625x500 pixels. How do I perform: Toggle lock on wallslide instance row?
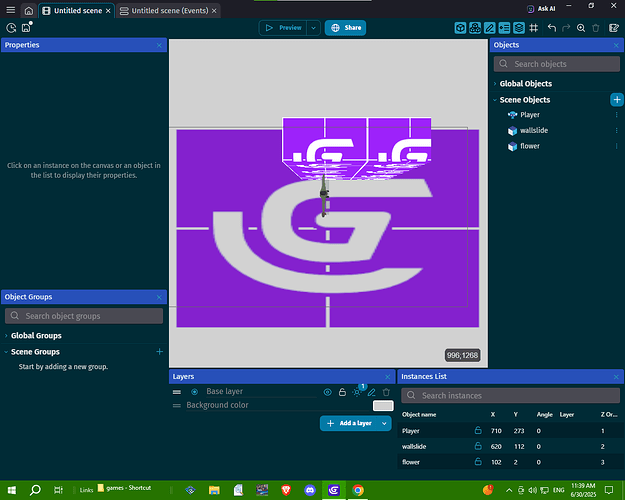(x=478, y=446)
